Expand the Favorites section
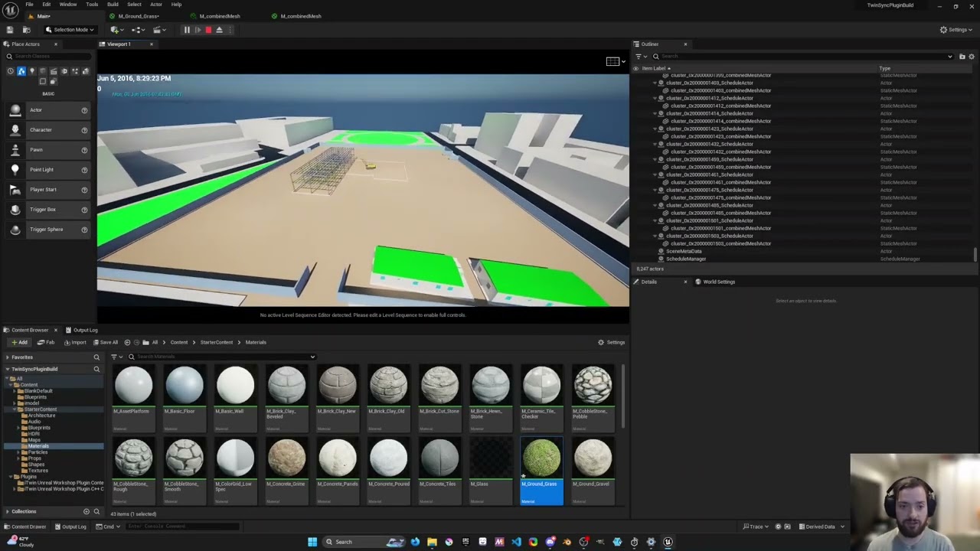 8,357
